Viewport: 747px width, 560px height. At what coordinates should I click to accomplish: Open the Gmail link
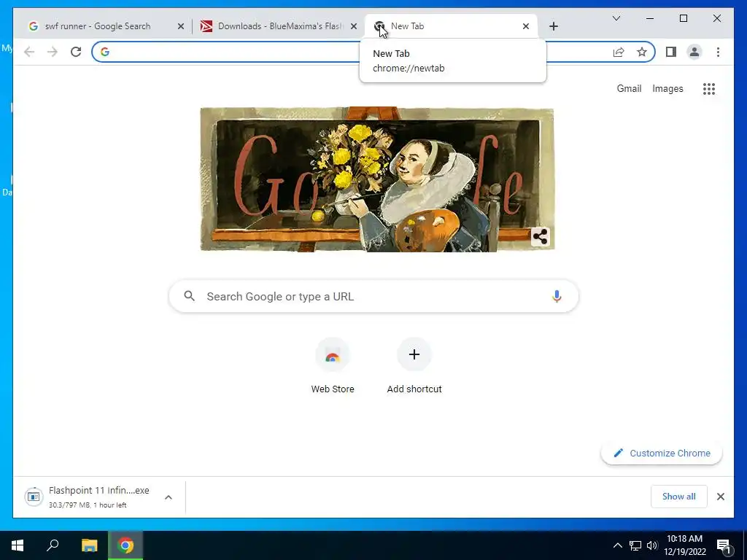pos(629,88)
